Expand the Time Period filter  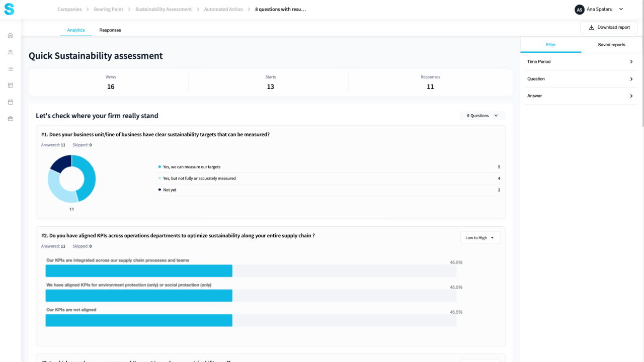pos(580,62)
